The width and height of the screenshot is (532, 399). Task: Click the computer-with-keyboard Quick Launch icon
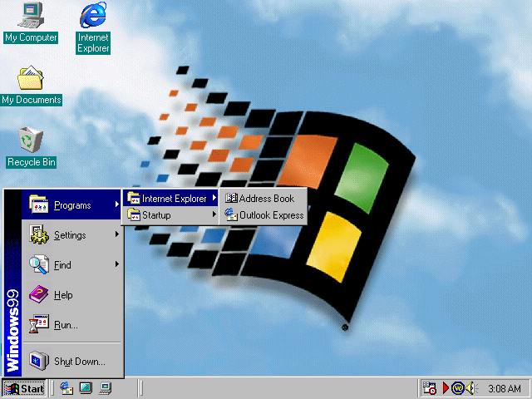click(x=106, y=388)
